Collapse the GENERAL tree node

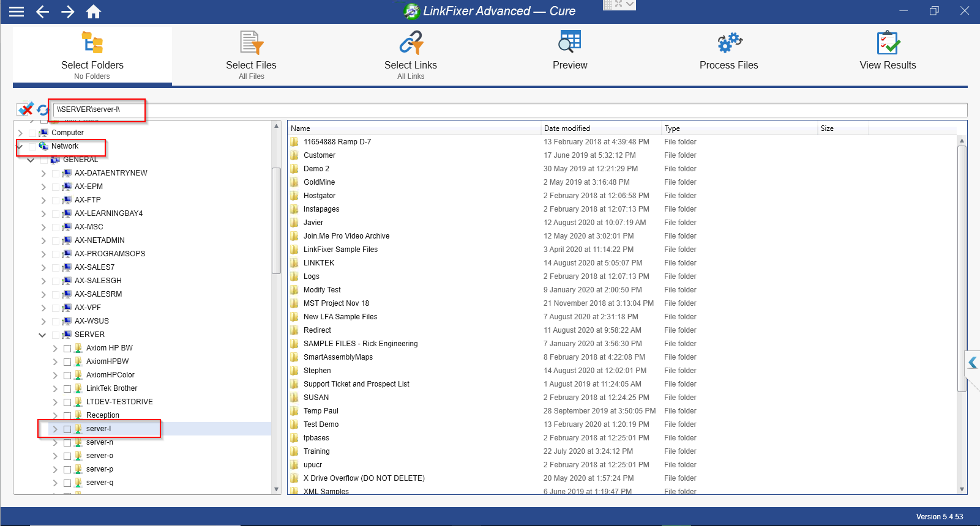(31, 160)
